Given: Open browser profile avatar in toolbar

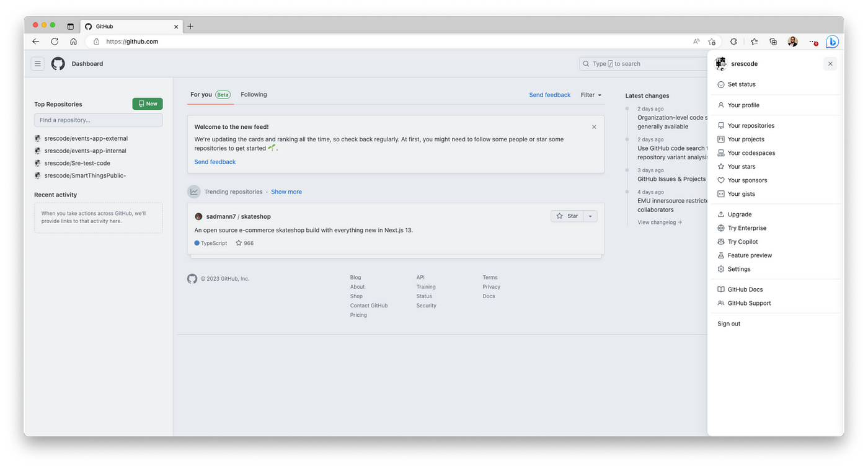Looking at the screenshot, I should point(792,42).
